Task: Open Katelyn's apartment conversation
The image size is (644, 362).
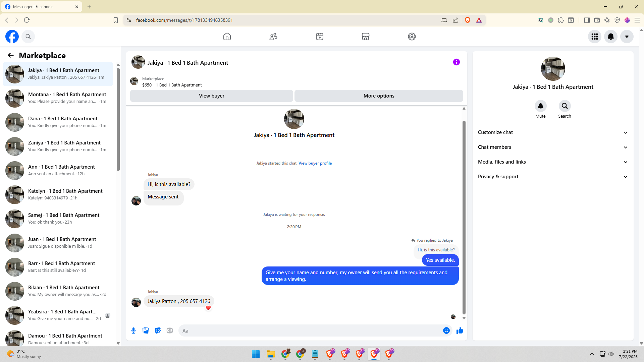Action: coord(58,194)
